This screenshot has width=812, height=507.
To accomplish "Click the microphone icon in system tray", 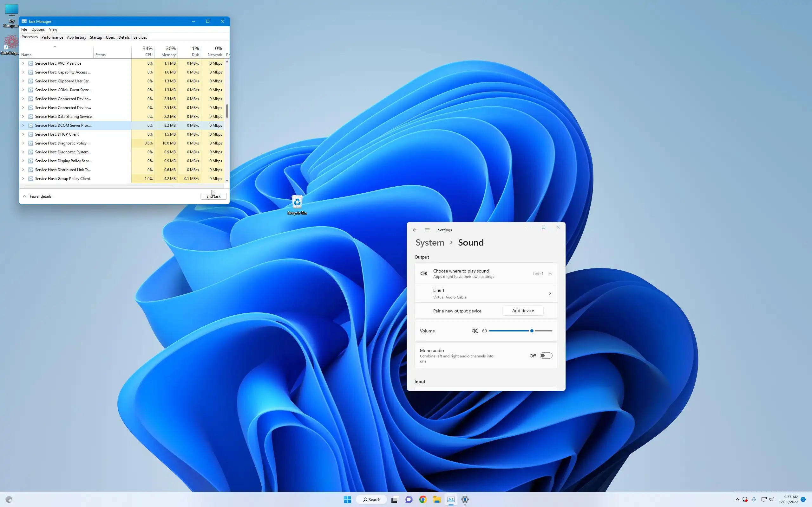I will coord(754,499).
